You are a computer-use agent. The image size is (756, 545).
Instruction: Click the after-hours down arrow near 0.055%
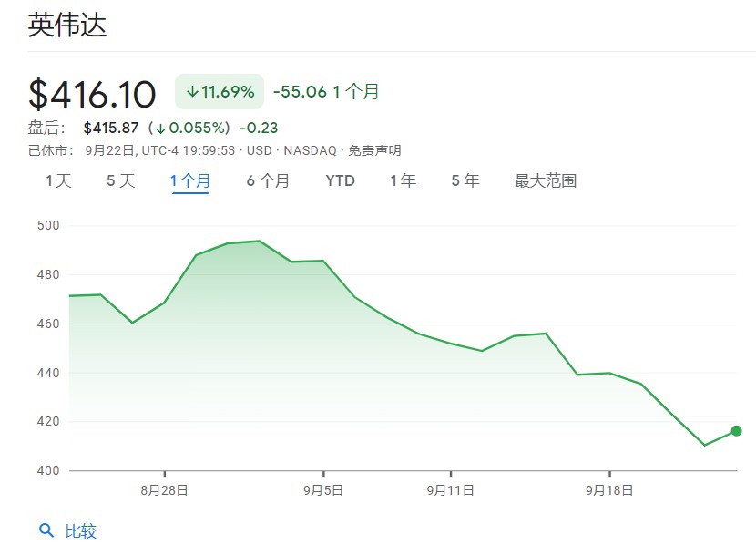click(160, 128)
